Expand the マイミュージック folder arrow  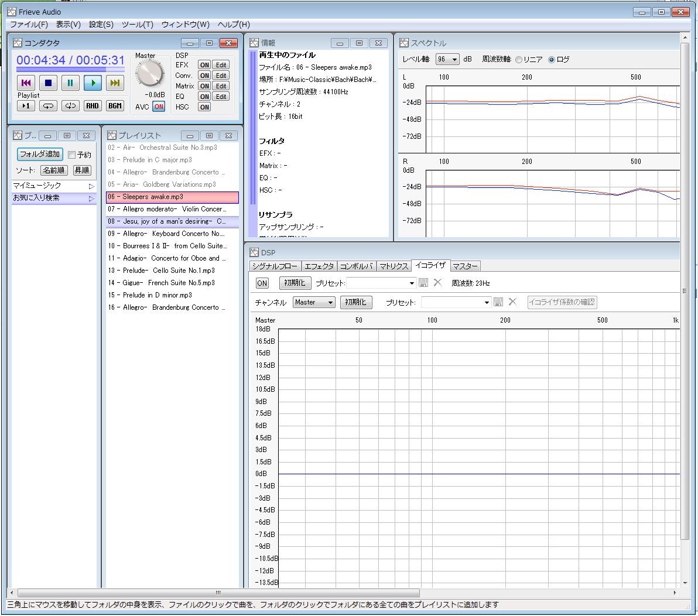pos(91,186)
